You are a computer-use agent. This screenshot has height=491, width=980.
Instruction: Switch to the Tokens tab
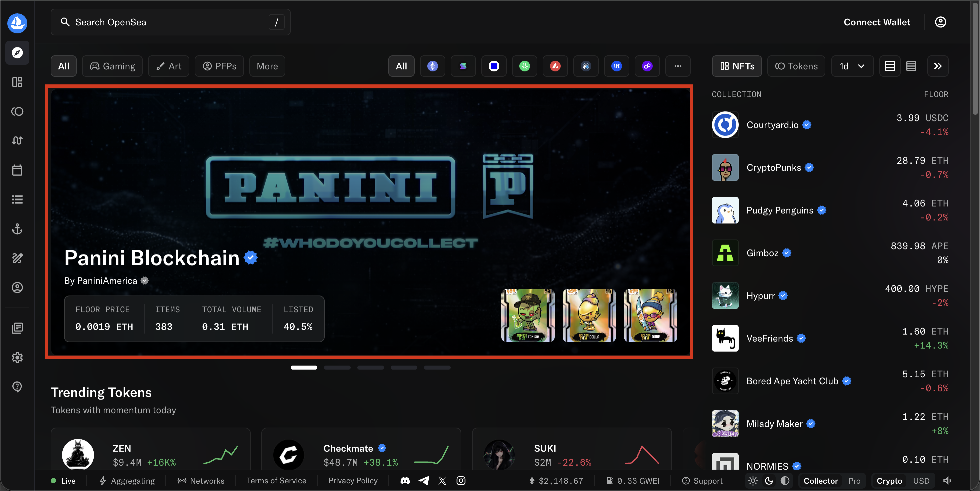[x=796, y=66]
